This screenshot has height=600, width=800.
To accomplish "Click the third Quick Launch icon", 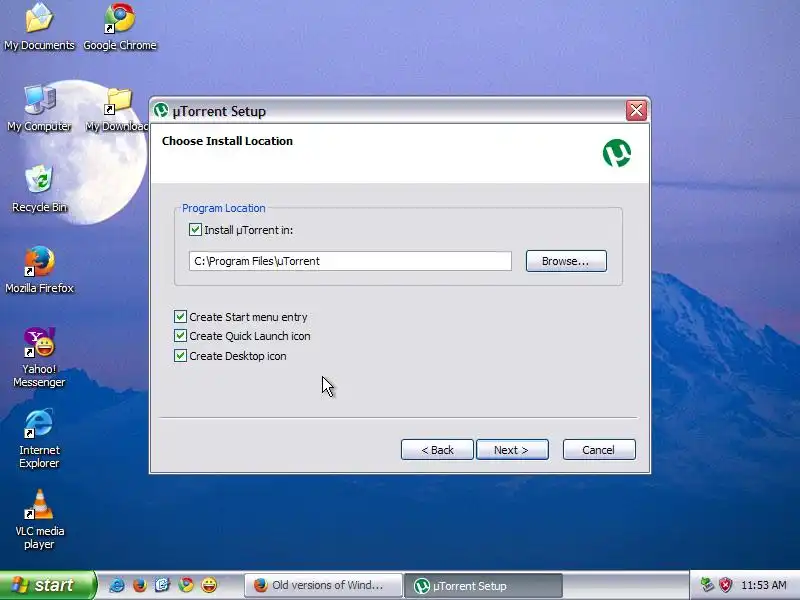I will pos(162,585).
